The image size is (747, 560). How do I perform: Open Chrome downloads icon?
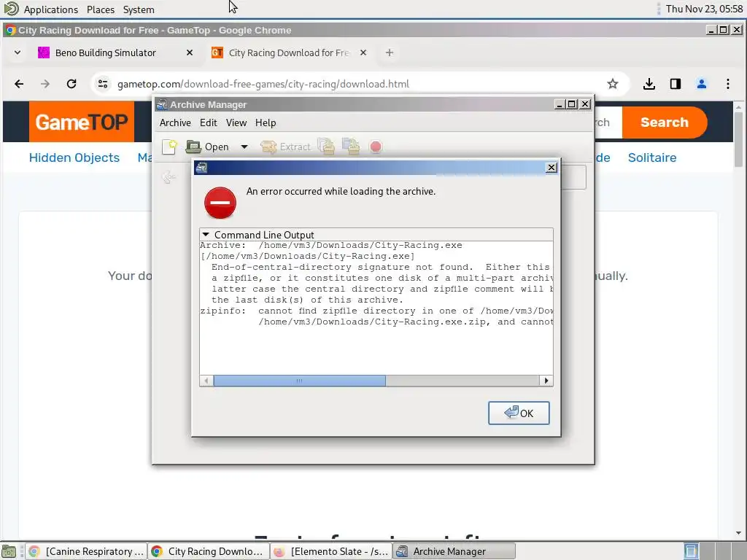(x=649, y=84)
